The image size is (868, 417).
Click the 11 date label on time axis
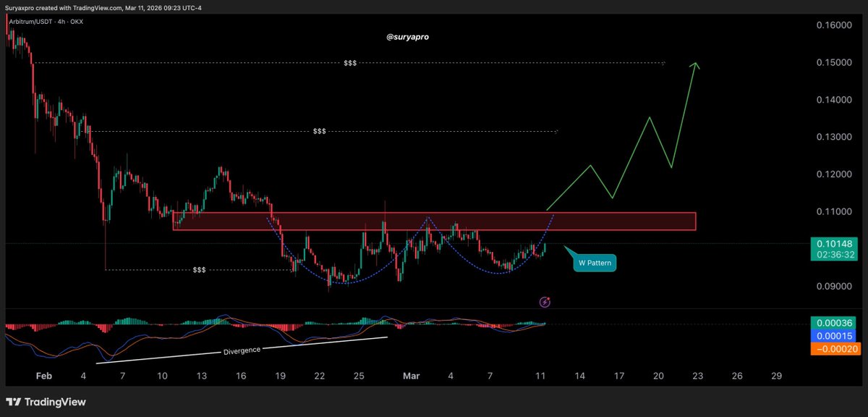(540, 376)
